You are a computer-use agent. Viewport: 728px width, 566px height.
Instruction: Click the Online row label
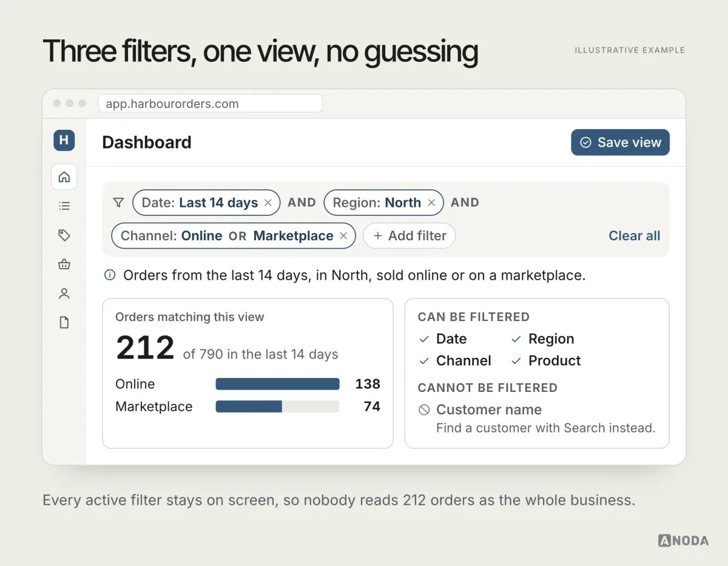click(135, 384)
